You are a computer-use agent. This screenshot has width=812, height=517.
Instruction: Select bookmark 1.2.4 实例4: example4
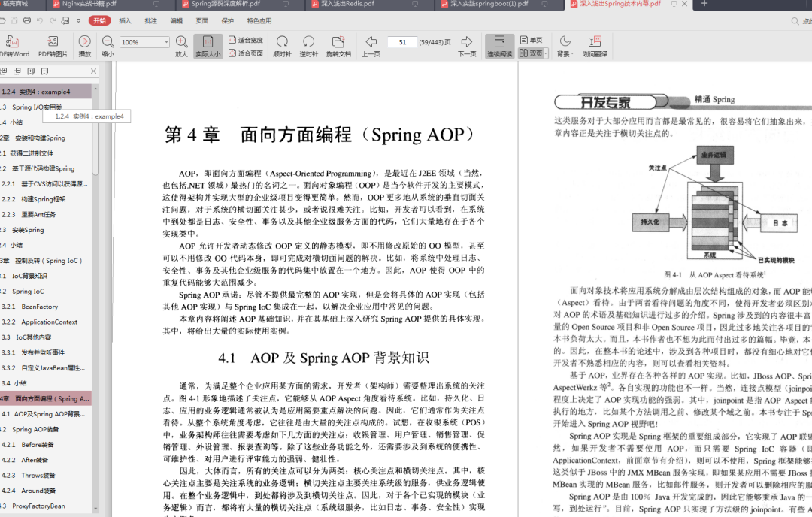click(x=46, y=92)
